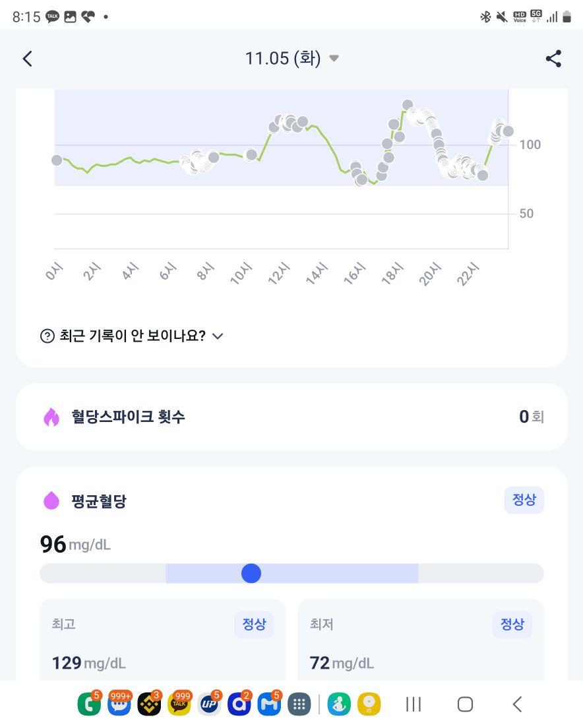Tap the blue average glucose slider dot

click(x=251, y=574)
